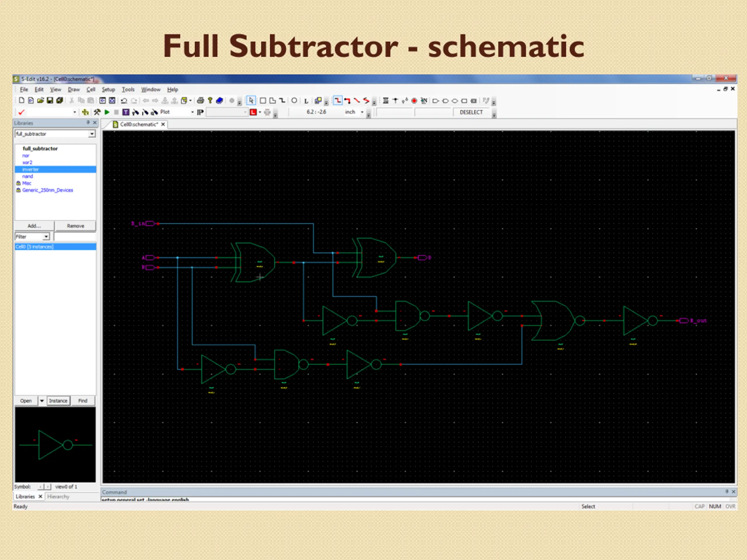Click the yellow question mark Help icon
Viewport: 747px width, 560px height.
tap(210, 101)
